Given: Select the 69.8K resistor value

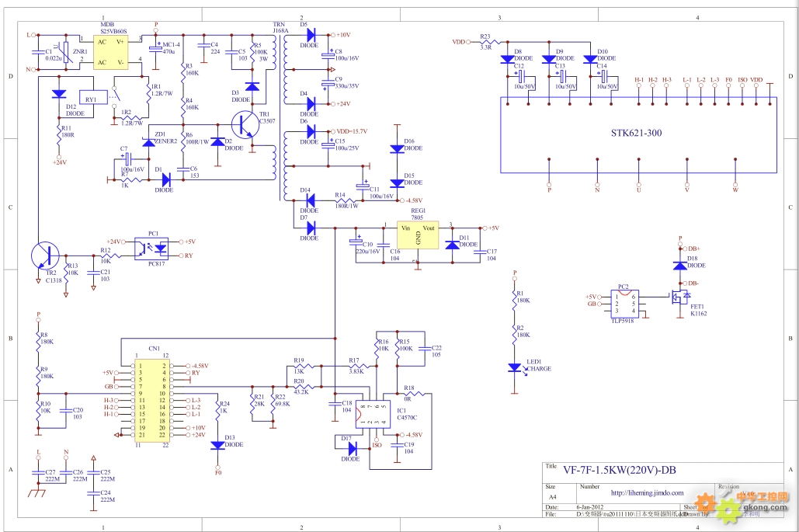Looking at the screenshot, I should (x=283, y=404).
